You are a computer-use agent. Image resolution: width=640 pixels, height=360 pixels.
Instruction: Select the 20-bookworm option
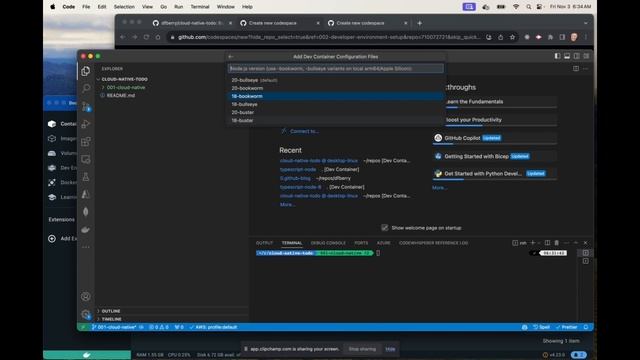point(335,88)
